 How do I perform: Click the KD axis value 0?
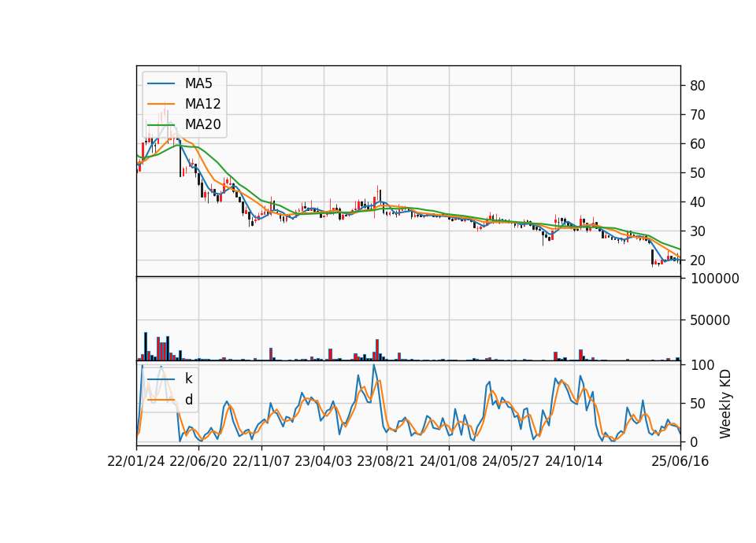(x=694, y=441)
